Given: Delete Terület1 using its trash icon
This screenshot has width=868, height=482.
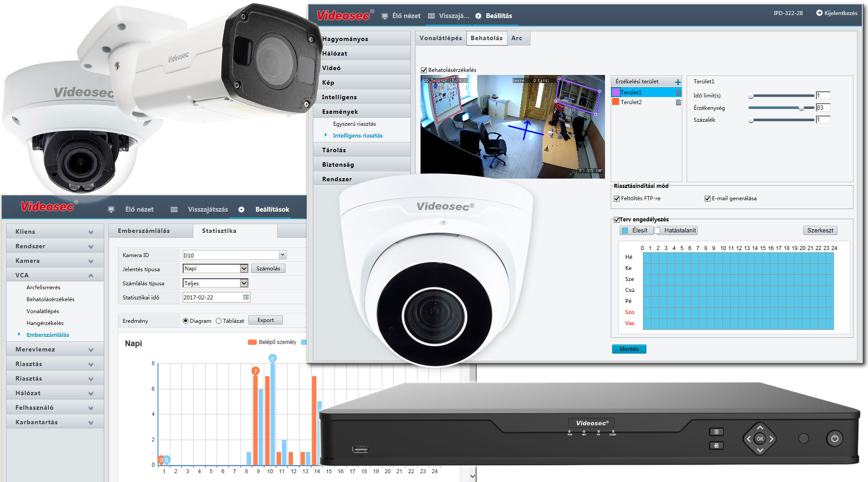Looking at the screenshot, I should [678, 93].
